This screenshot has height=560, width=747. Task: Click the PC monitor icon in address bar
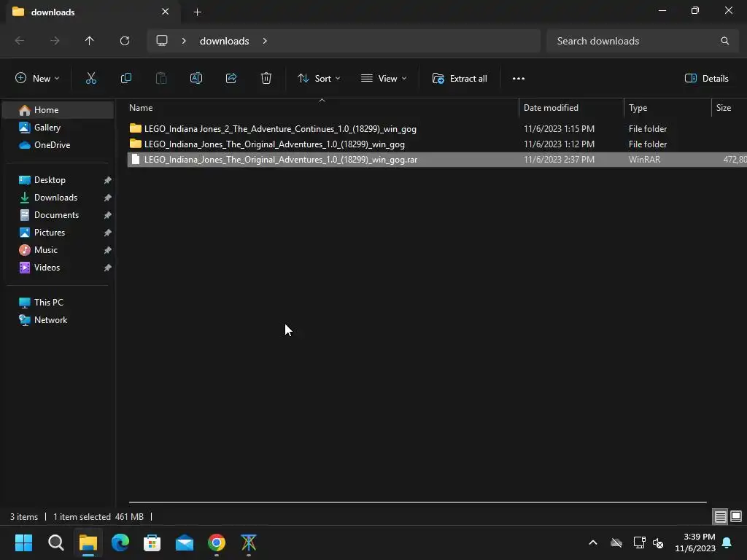click(x=162, y=41)
